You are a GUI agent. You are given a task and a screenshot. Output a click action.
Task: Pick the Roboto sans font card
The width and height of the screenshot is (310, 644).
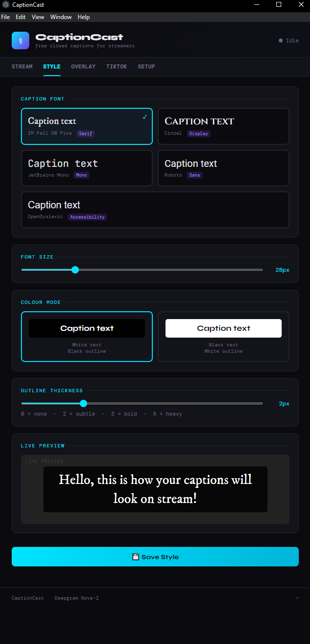pyautogui.click(x=223, y=168)
